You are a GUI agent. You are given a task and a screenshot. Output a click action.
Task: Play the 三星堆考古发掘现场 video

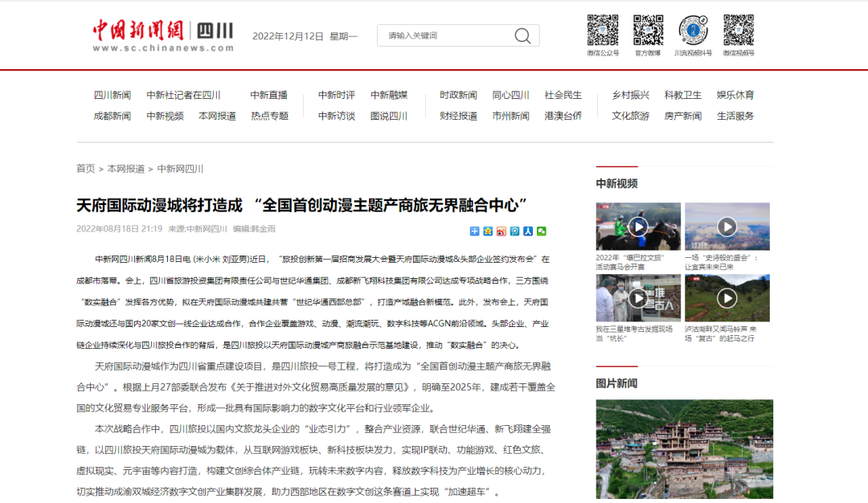point(637,297)
